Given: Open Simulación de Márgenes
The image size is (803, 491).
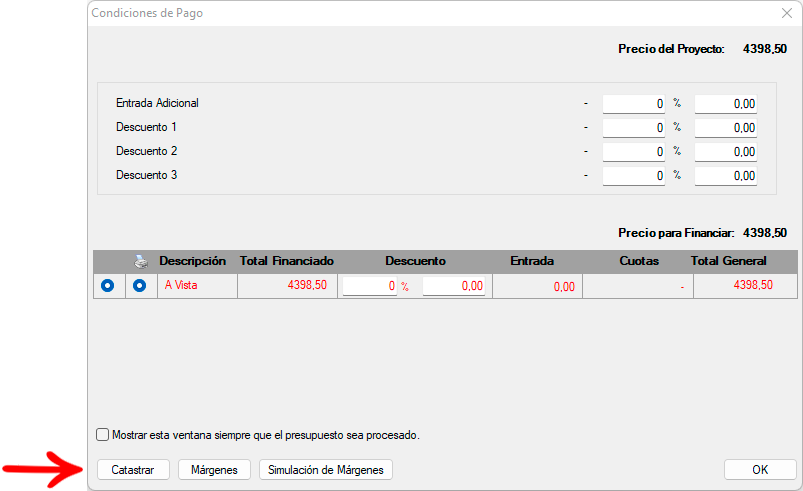Looking at the screenshot, I should 326,469.
